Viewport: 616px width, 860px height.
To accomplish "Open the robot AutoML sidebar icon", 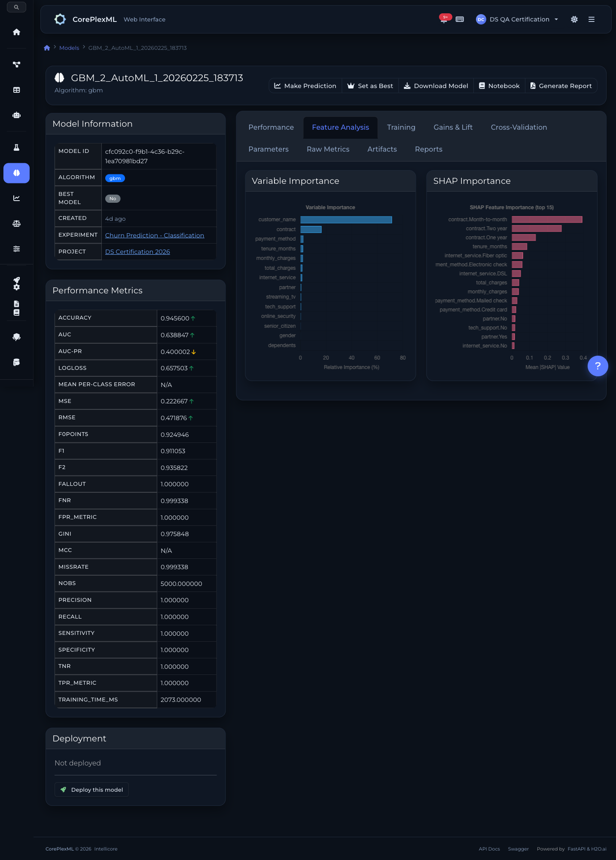I will tap(16, 115).
